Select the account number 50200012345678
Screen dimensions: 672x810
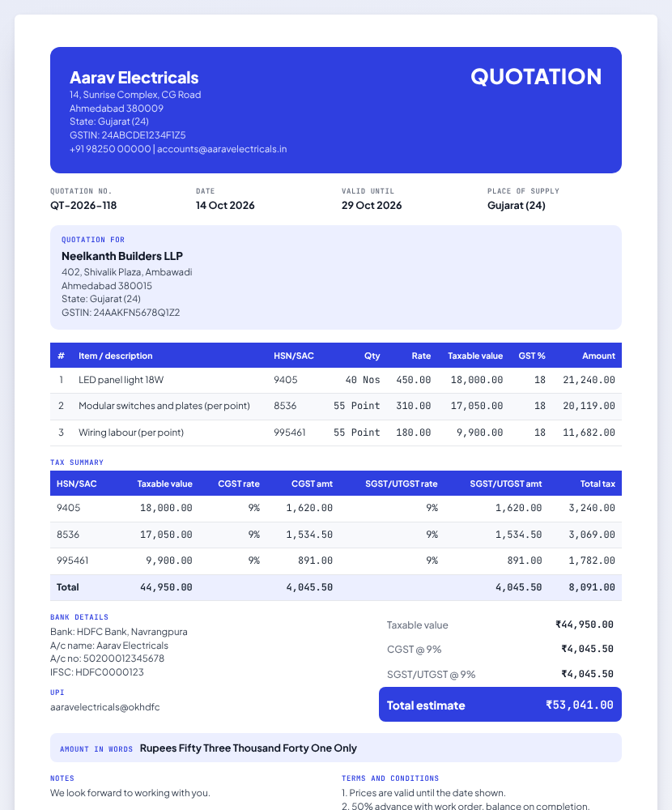(123, 659)
